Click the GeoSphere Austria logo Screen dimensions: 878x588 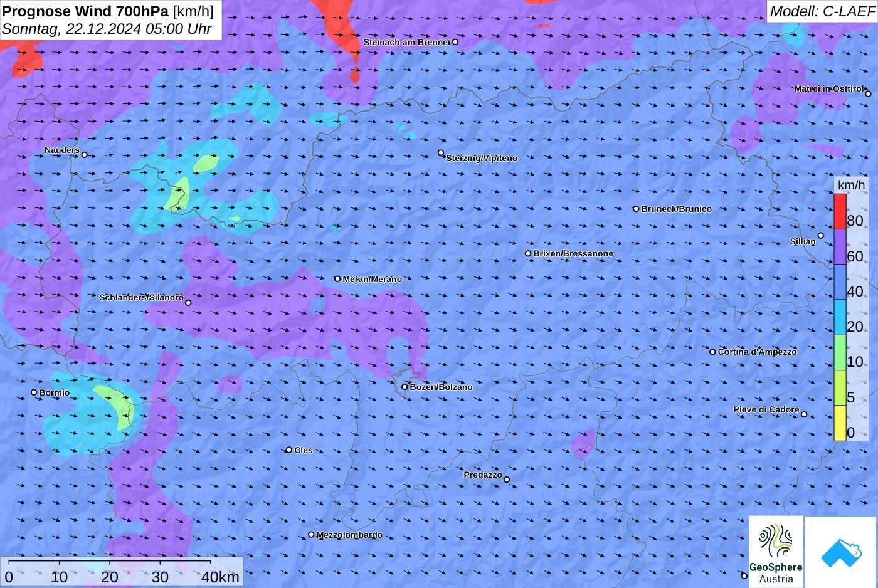(x=776, y=552)
